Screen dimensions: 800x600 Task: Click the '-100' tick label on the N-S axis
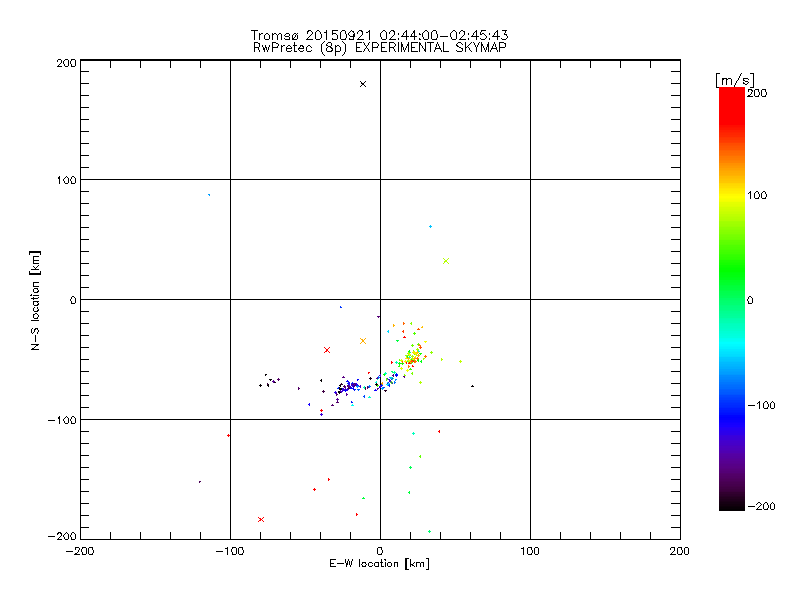point(62,420)
